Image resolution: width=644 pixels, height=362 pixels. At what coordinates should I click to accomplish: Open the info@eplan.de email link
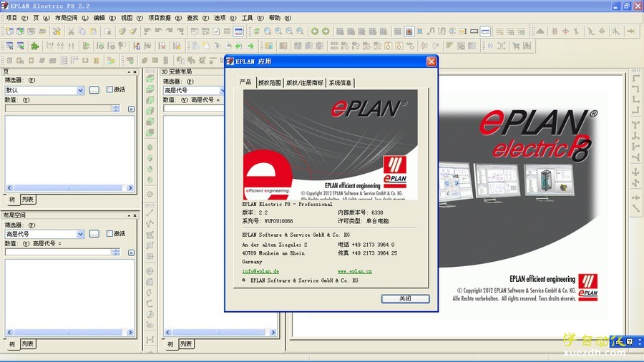tap(260, 271)
